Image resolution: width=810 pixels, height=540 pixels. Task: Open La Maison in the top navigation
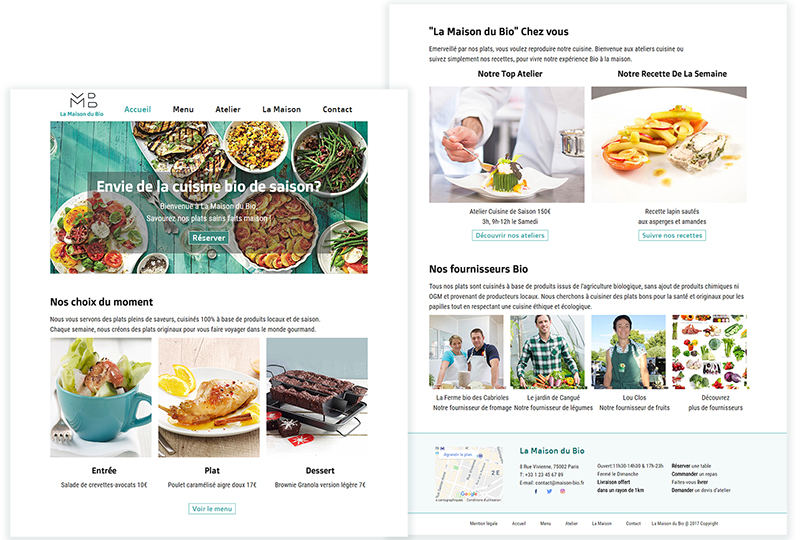(282, 110)
